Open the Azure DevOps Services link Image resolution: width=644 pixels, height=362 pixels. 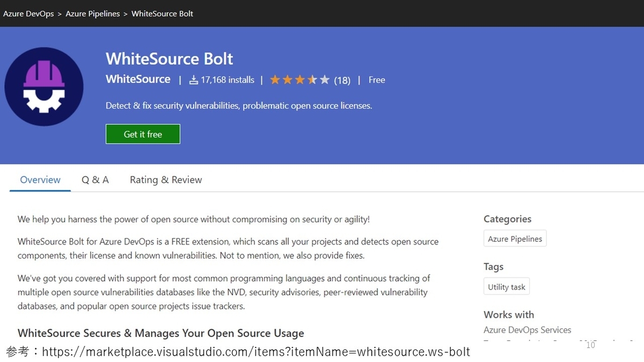[527, 330]
